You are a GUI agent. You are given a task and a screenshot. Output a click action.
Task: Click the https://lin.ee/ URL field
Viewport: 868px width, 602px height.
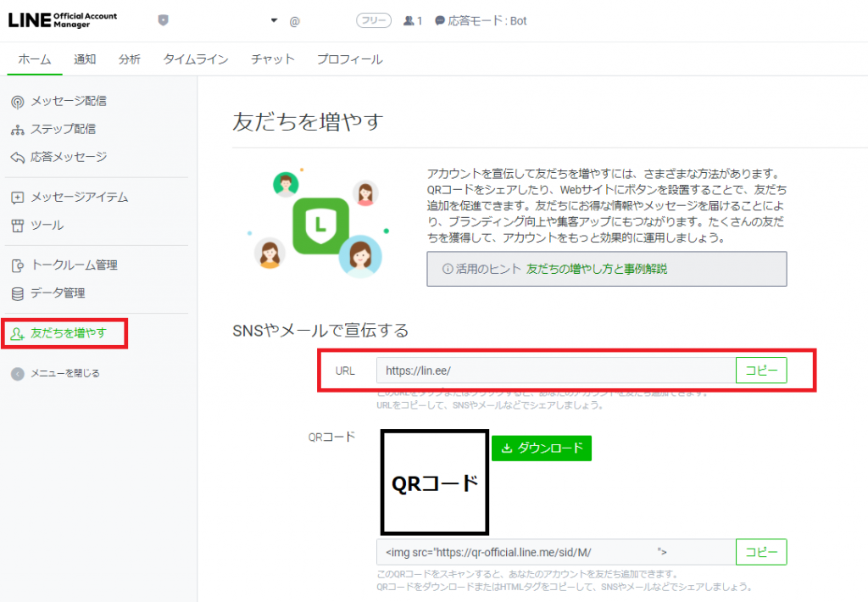click(555, 371)
